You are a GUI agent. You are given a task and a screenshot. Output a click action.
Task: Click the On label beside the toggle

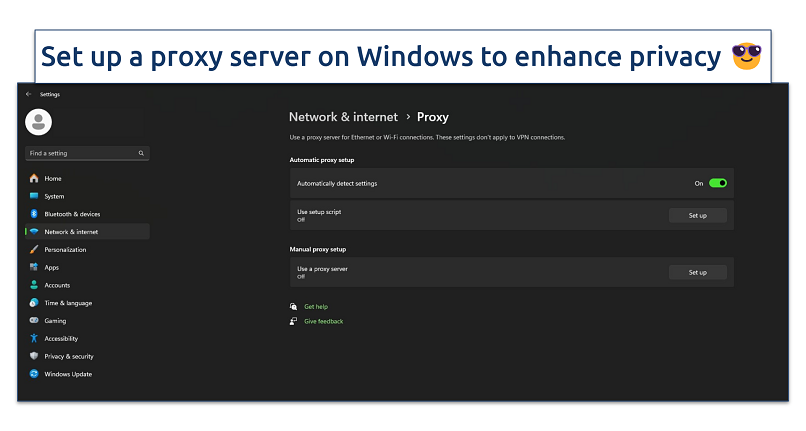tap(699, 184)
